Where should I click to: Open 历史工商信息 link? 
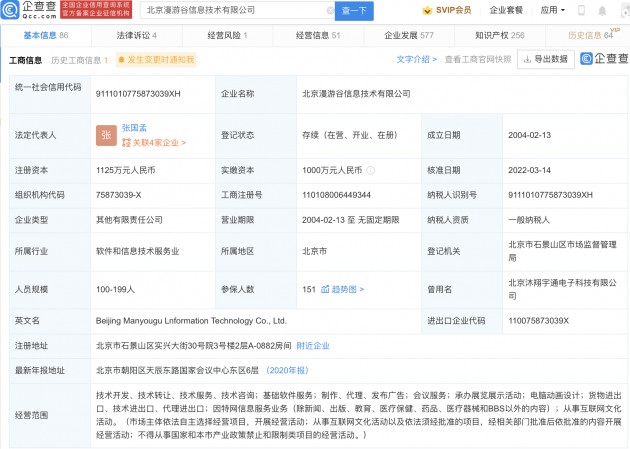point(80,60)
